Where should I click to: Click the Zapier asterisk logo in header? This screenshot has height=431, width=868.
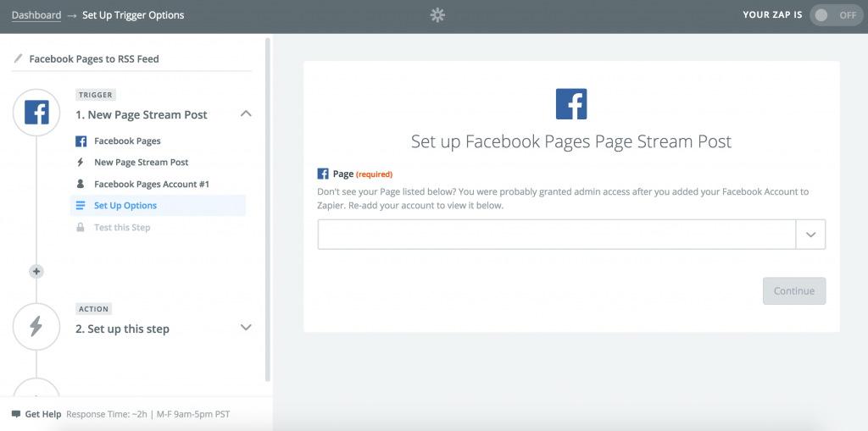(x=437, y=15)
